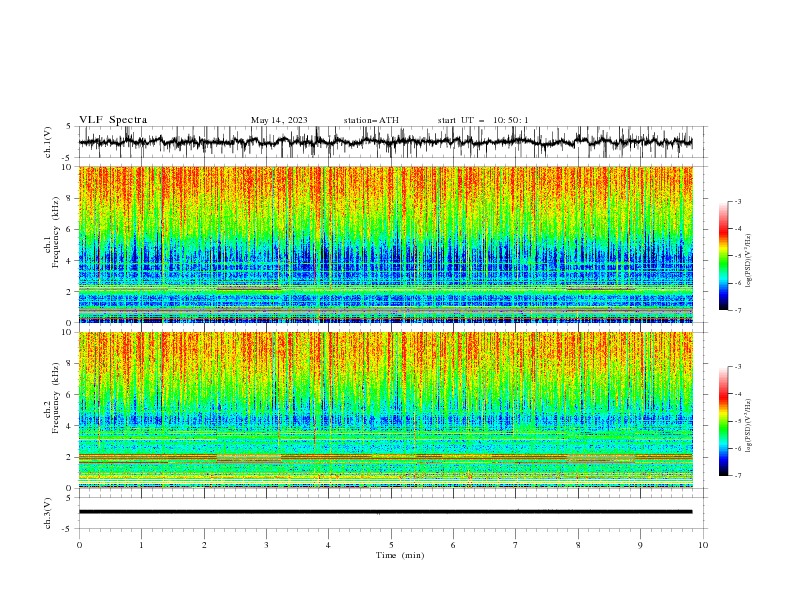Viewport: 792px width, 612px height.
Task: Click time axis tick label "4"
Action: point(328,545)
